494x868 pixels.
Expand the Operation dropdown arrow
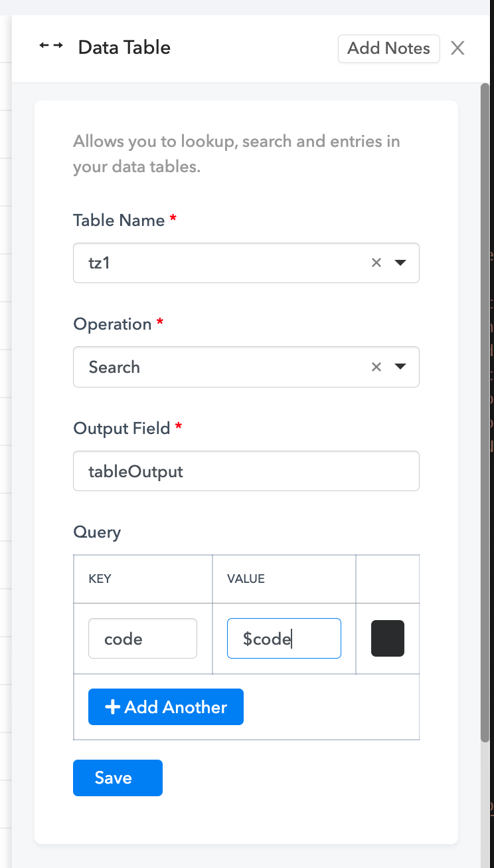[400, 367]
